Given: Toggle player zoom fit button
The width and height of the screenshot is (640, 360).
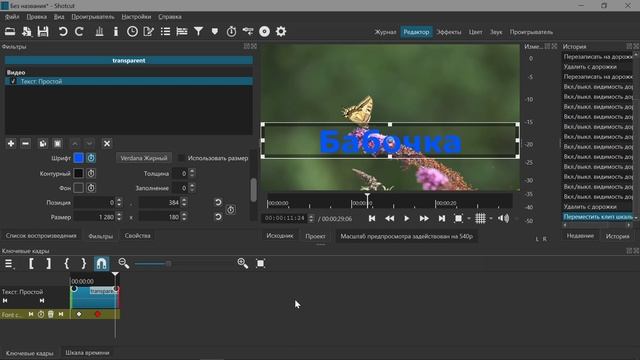Looking at the screenshot, I should point(458,219).
